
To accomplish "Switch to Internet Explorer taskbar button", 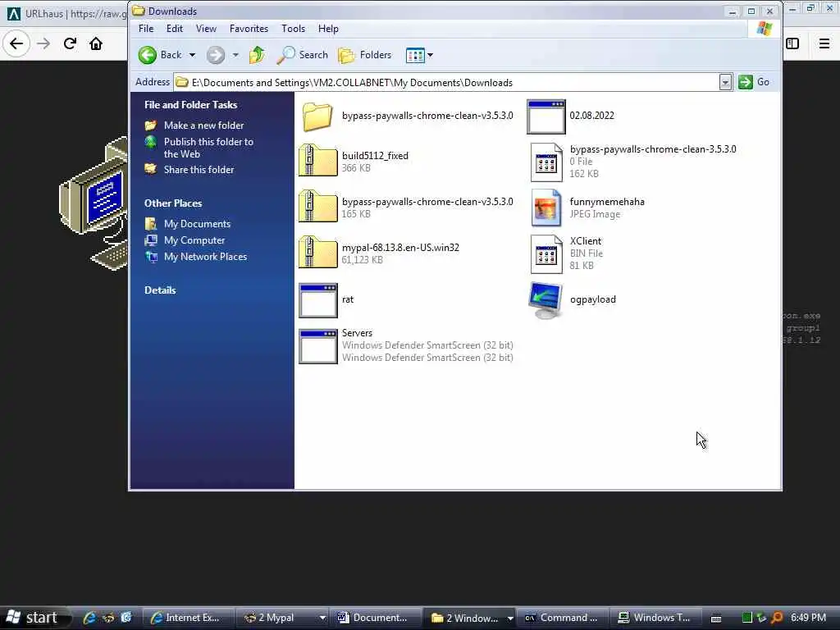I will pos(186,618).
